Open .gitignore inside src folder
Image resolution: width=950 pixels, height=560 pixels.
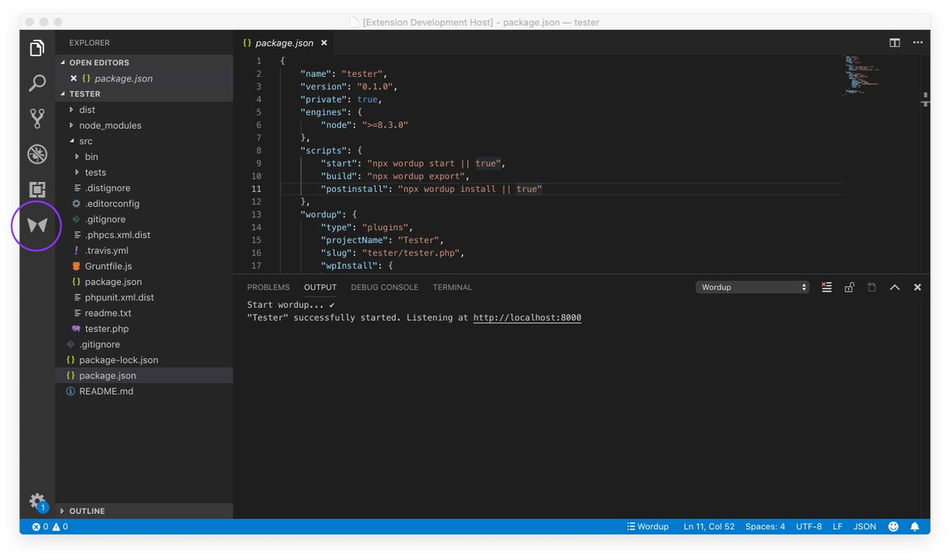(x=105, y=219)
